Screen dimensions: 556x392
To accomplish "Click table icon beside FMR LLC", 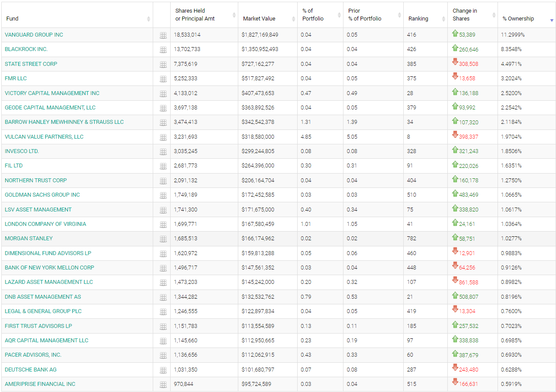I will coord(163,79).
